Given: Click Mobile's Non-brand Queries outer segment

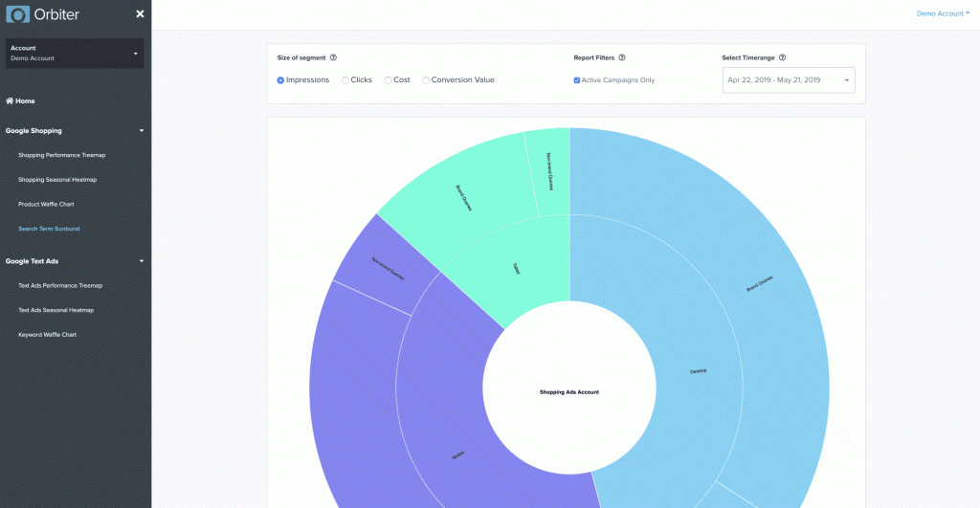Looking at the screenshot, I should [388, 269].
